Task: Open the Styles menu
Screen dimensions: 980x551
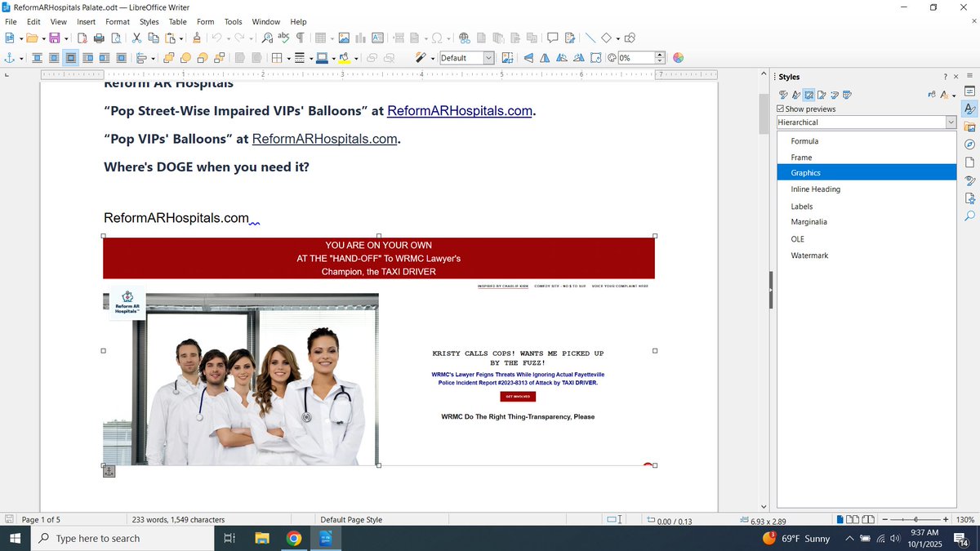Action: click(x=149, y=22)
